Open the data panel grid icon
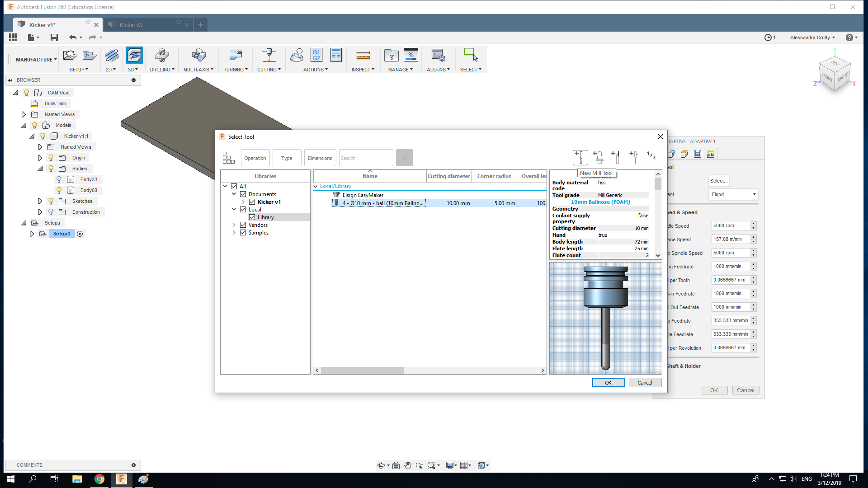The width and height of the screenshot is (868, 488). pos(13,38)
